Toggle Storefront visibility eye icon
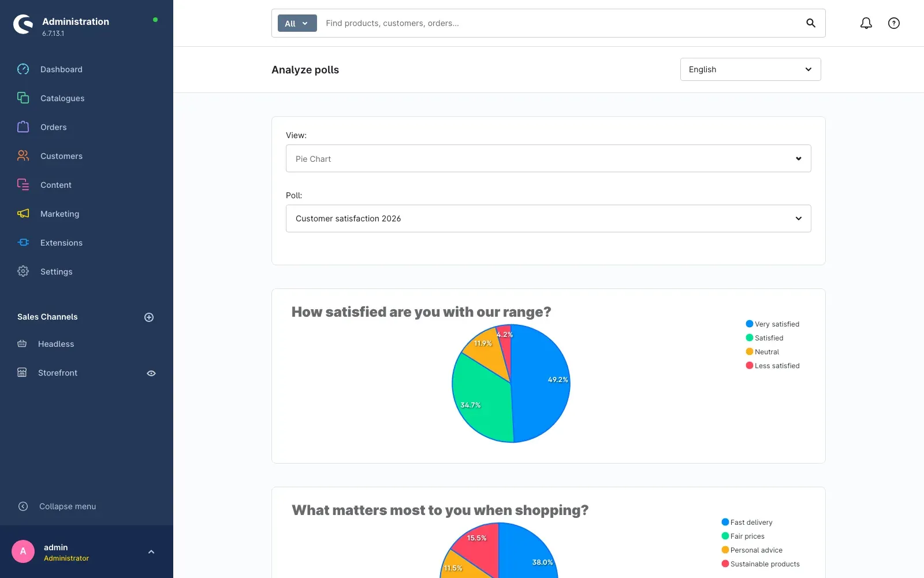 click(x=151, y=373)
